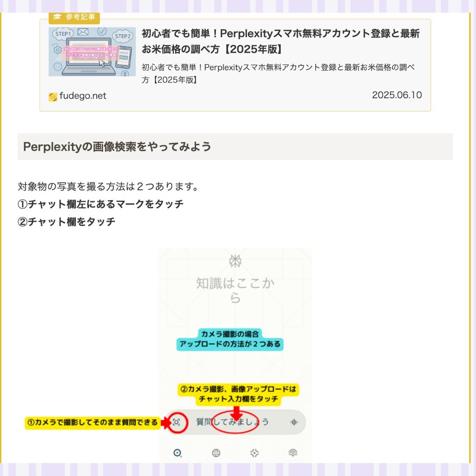
Task: Click yellow callout ①カメラで撮影してそのまま質問できる
Action: (93, 422)
